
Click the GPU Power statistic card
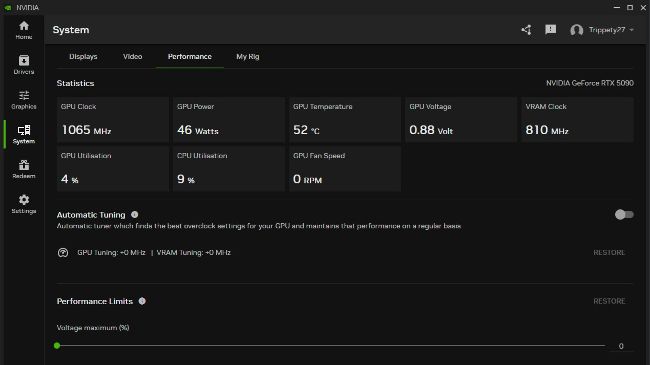tap(229, 120)
